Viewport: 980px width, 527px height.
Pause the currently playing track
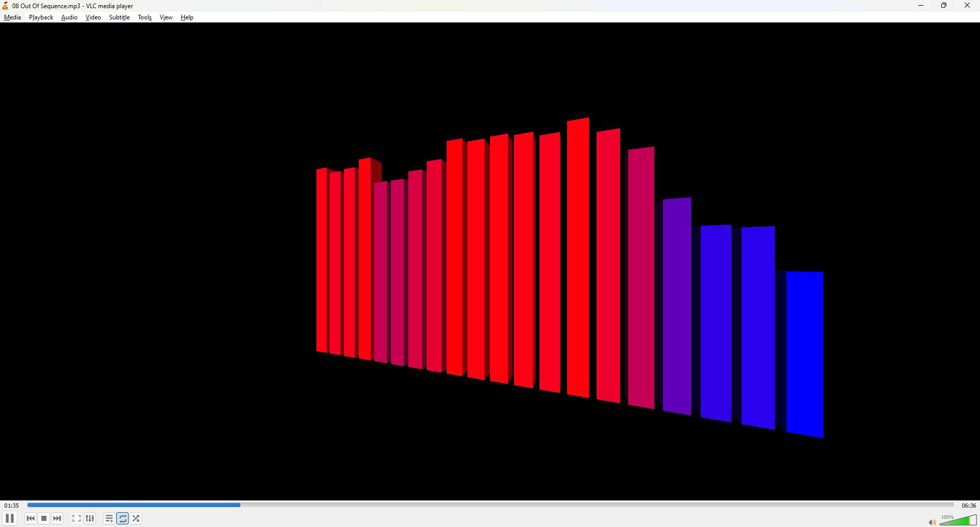pyautogui.click(x=10, y=518)
